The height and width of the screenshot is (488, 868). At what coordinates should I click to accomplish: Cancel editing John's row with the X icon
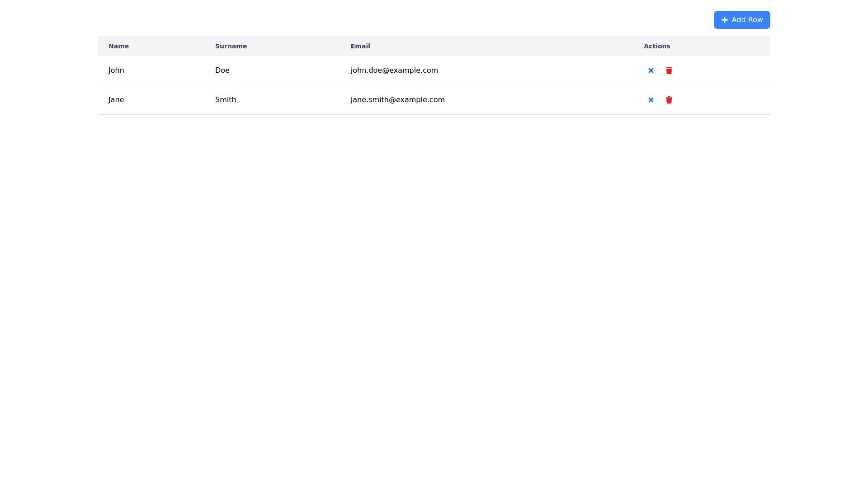pyautogui.click(x=651, y=70)
